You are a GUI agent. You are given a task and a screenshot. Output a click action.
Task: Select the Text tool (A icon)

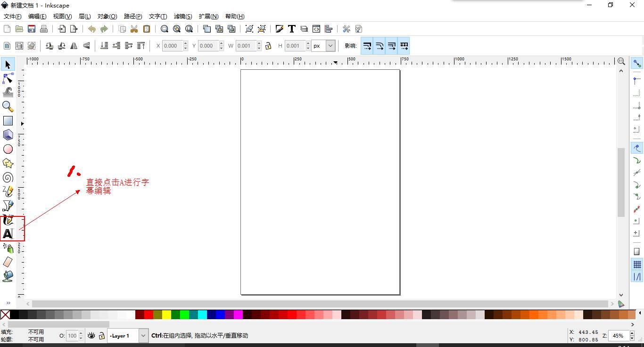8,233
